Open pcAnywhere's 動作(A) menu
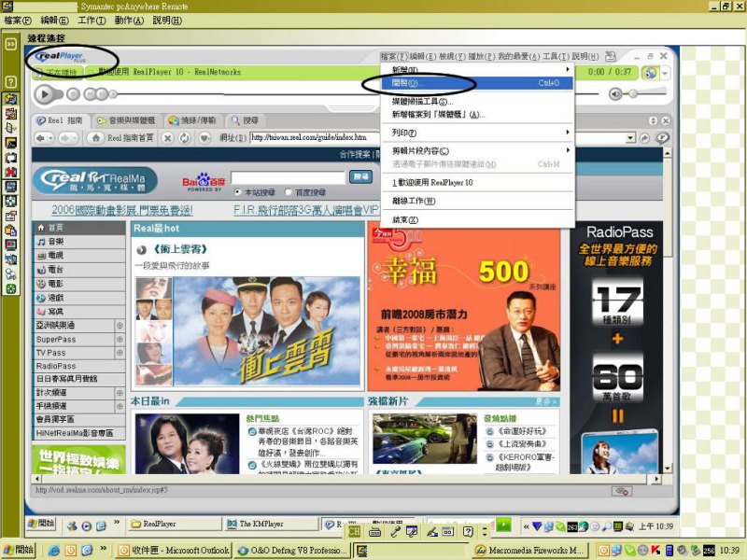Viewport: 747px width, 560px height. pos(129,21)
